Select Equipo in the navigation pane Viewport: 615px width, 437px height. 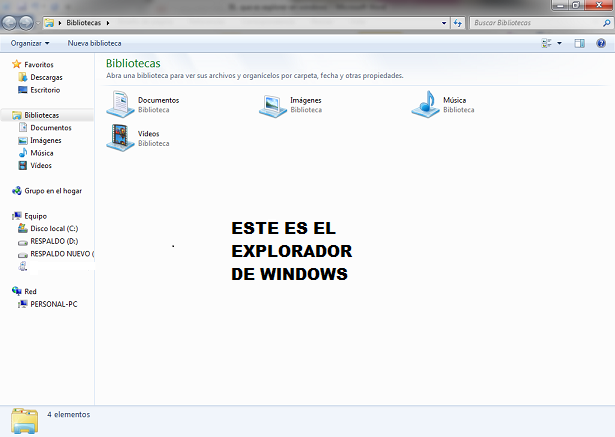click(35, 216)
